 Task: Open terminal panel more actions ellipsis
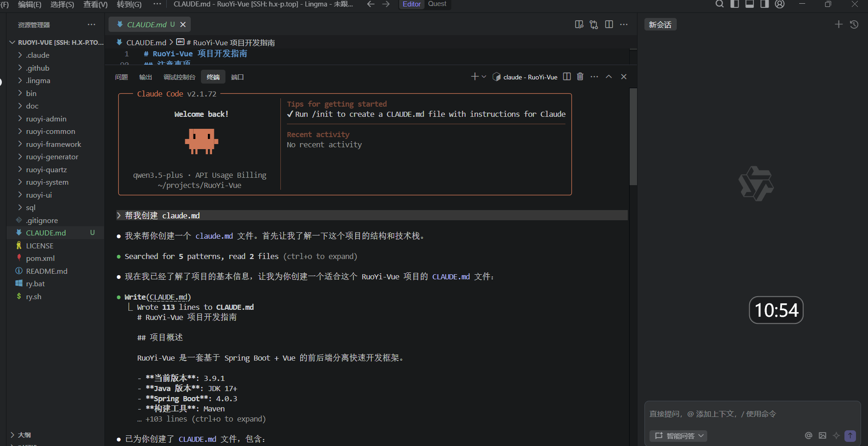[594, 77]
